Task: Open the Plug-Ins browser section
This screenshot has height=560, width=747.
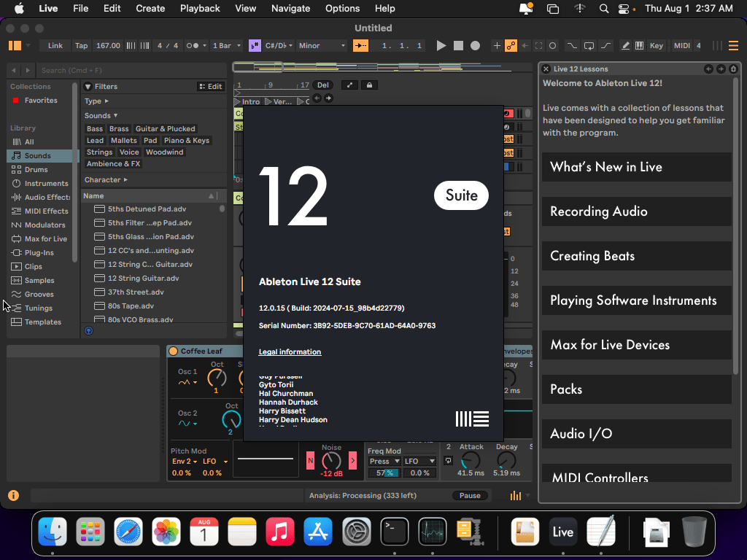Action: click(x=39, y=252)
